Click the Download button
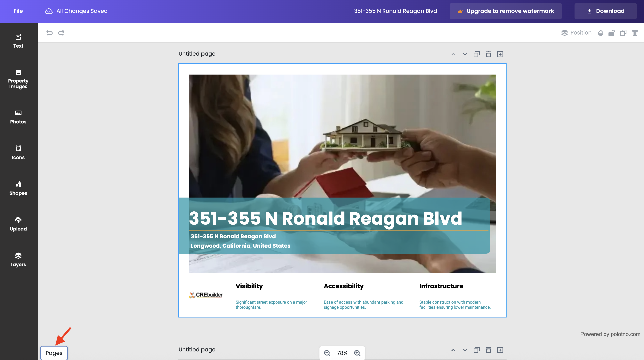Screen dimensions: 644x360 pos(606,11)
